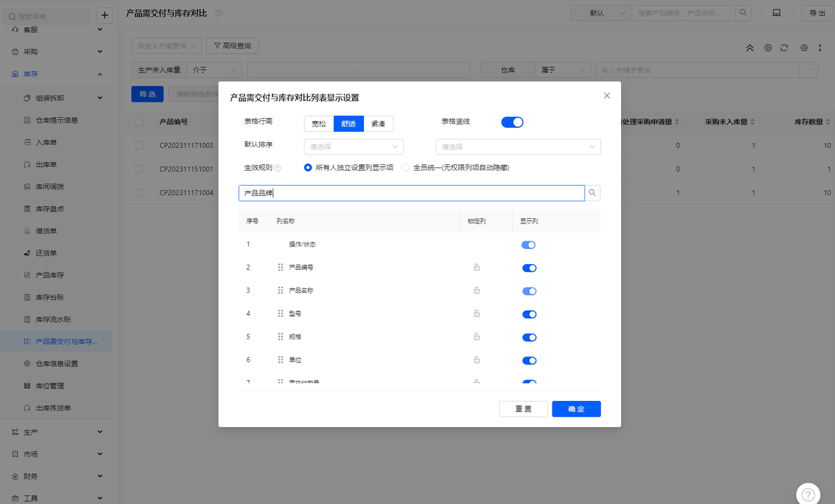Click the vertical more-options icon in toolbar
The image size is (835, 504).
pyautogui.click(x=819, y=48)
